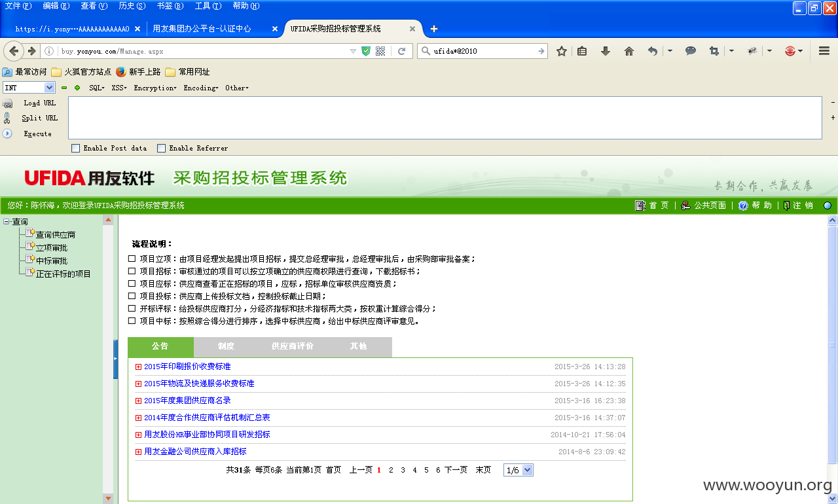Open the 1/6 page selector dropdown
Viewport: 838px width, 504px height.
519,470
